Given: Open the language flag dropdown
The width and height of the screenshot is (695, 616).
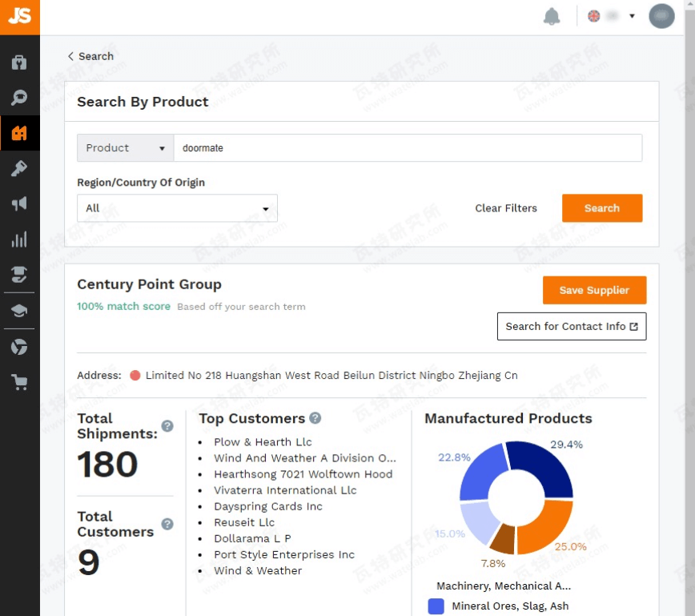Looking at the screenshot, I should pos(611,16).
